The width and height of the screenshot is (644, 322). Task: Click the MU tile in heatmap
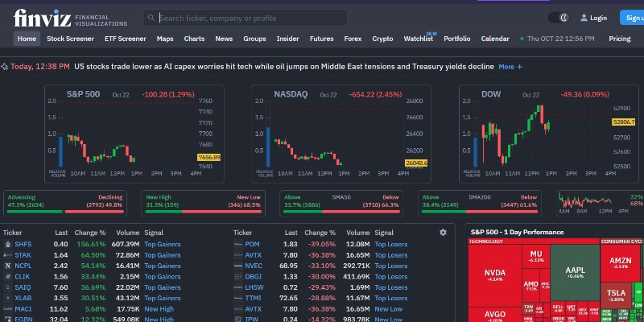pyautogui.click(x=536, y=256)
